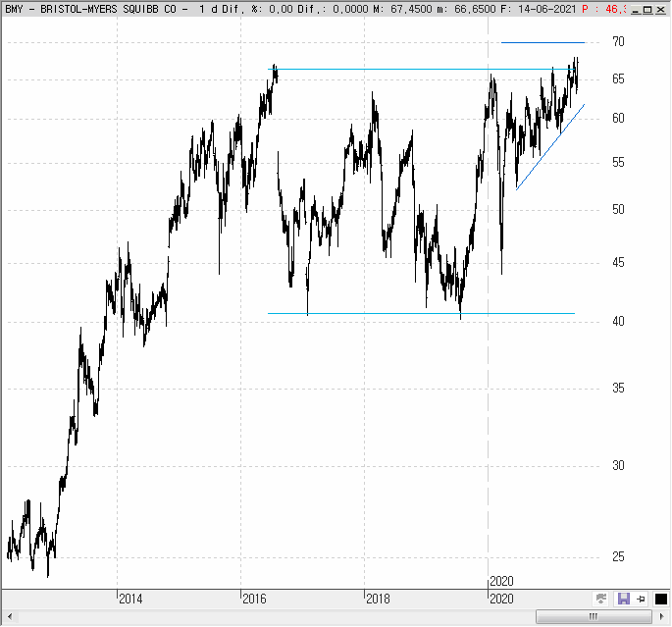Click the 55 price axis label
This screenshot has height=627, width=672.
click(618, 163)
